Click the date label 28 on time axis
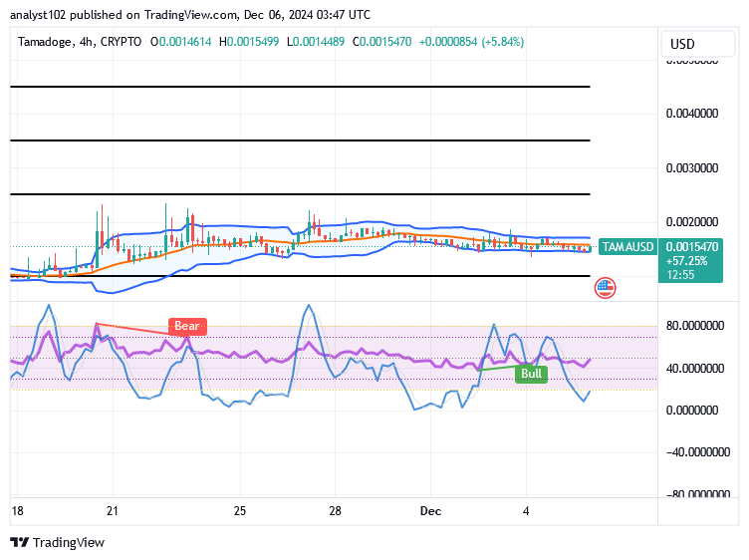The width and height of the screenshot is (749, 560). pos(336,511)
